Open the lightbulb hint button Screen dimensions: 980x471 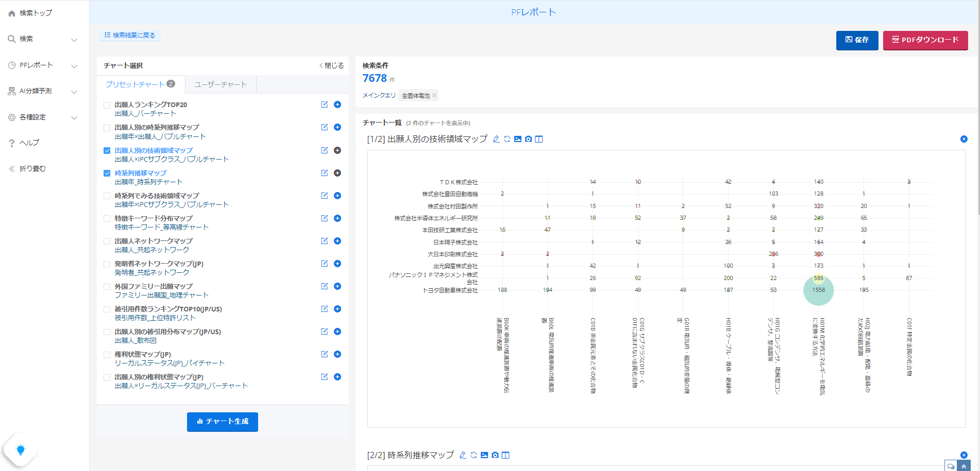coord(21,450)
